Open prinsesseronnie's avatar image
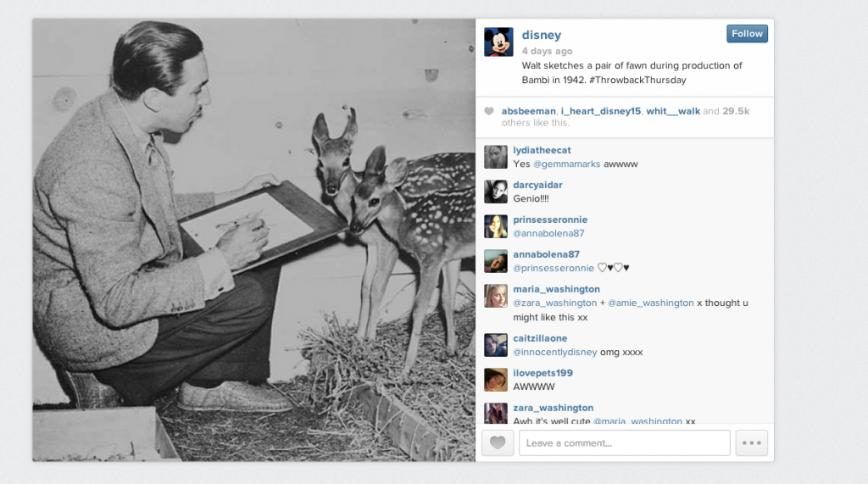 pyautogui.click(x=495, y=226)
